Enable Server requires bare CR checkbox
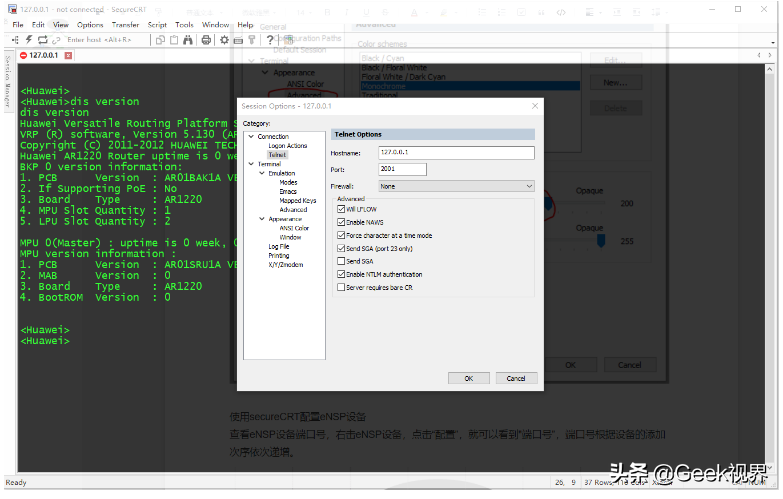Screen dimensions: 783x499 click(342, 287)
